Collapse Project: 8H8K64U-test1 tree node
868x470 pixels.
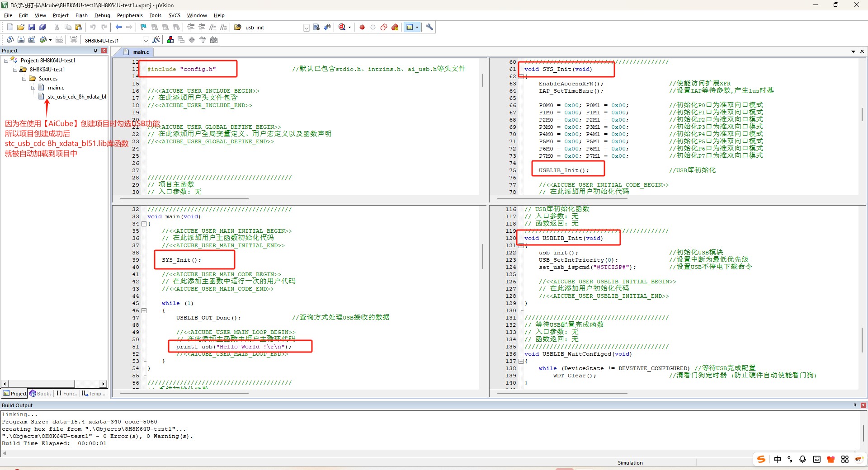tap(6, 60)
